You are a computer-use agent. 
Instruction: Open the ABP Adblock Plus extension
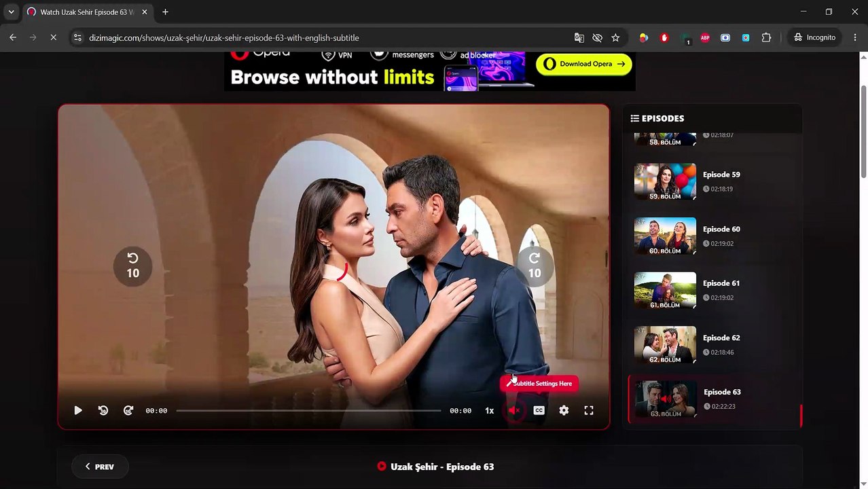[705, 37]
